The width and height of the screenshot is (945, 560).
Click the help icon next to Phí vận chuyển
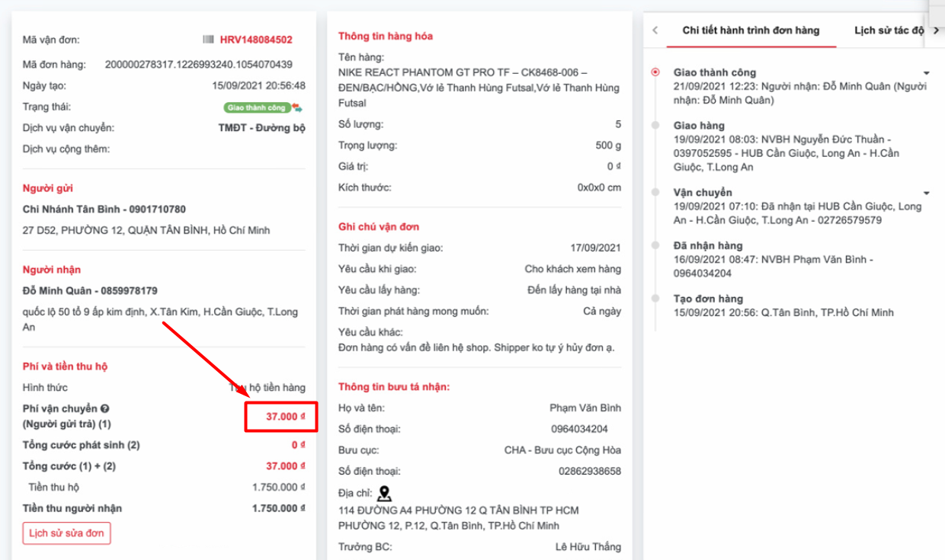pos(105,409)
